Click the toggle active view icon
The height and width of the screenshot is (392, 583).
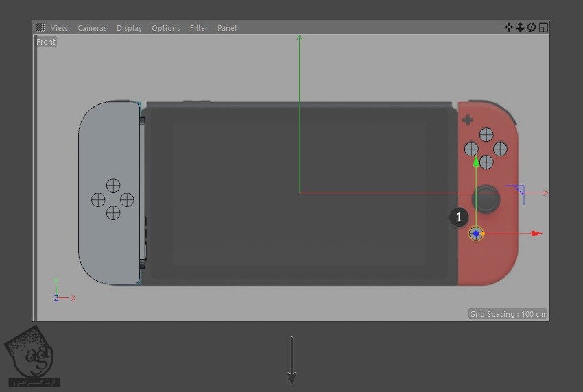(x=543, y=27)
